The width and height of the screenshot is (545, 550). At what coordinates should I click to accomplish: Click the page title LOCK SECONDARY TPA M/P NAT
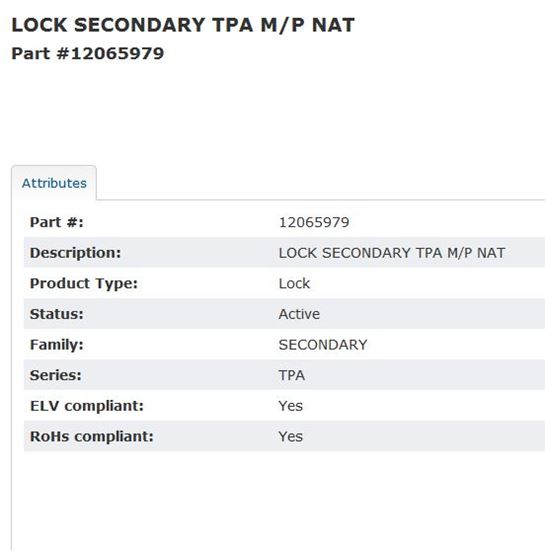[183, 25]
